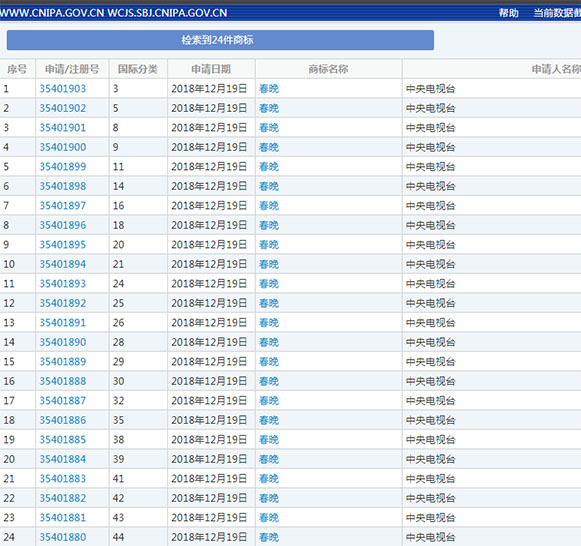The width and height of the screenshot is (581, 546).
Task: Click the 帮助 help menu item
Action: (508, 13)
